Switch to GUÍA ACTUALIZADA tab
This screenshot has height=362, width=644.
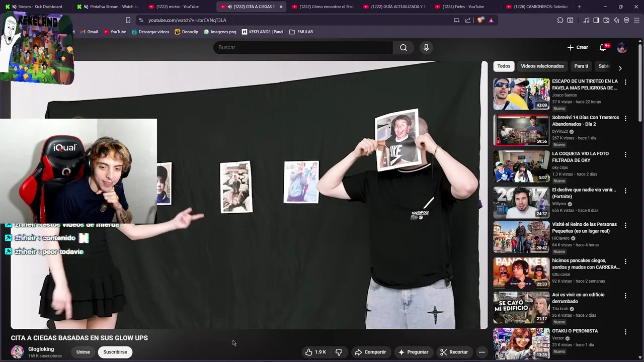(395, 7)
